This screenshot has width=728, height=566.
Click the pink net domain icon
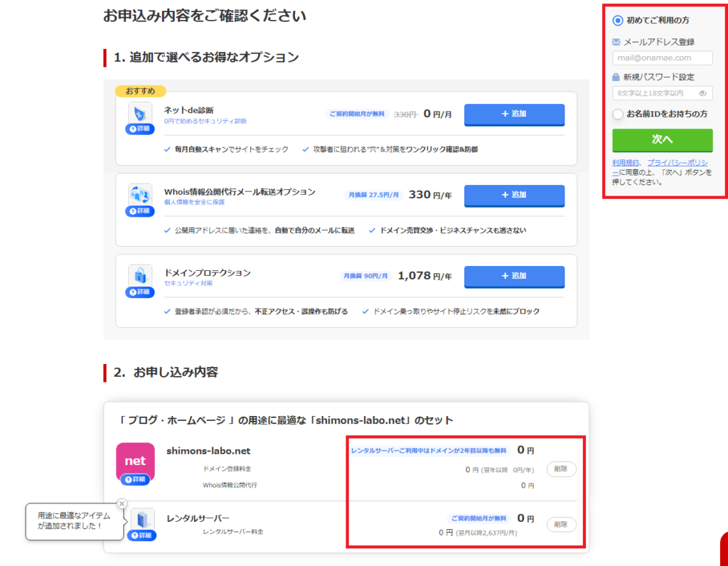[x=135, y=460]
